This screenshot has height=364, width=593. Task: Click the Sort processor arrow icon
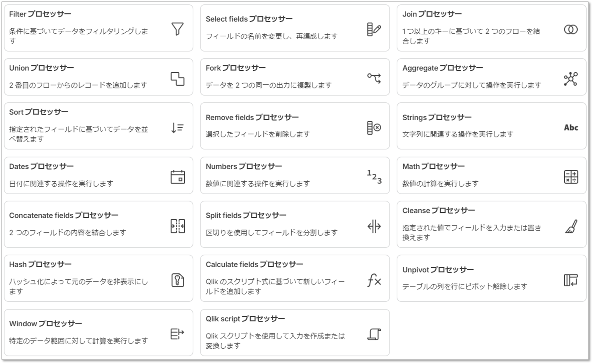click(x=177, y=127)
